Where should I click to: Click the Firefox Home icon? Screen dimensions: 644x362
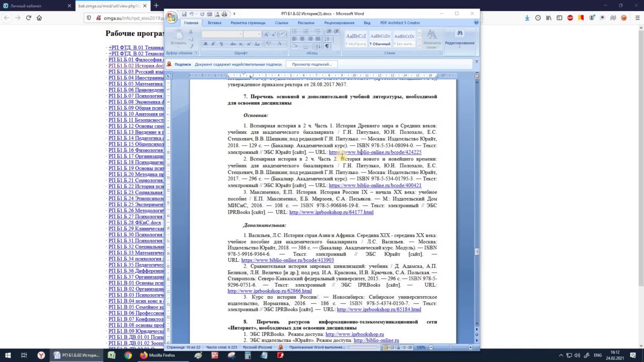point(39,18)
